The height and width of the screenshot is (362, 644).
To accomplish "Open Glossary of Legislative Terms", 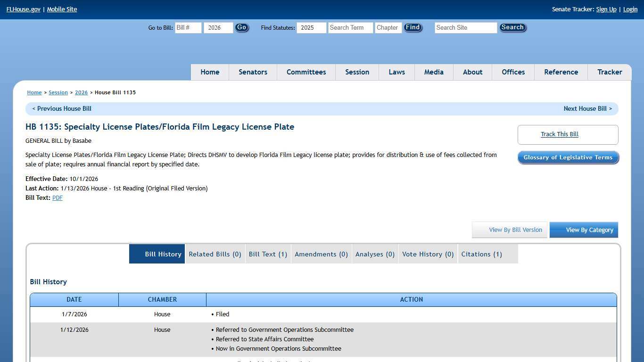I will 568,157.
